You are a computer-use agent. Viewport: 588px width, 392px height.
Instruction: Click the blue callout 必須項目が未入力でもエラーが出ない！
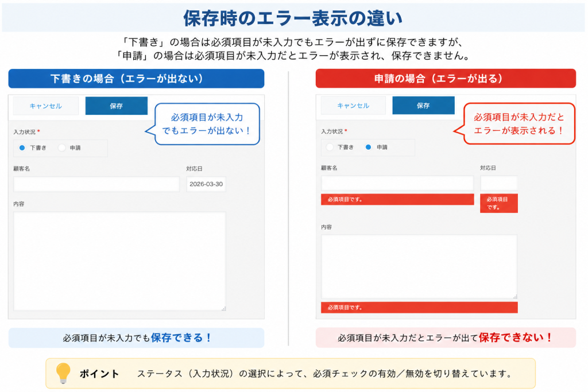[207, 124]
